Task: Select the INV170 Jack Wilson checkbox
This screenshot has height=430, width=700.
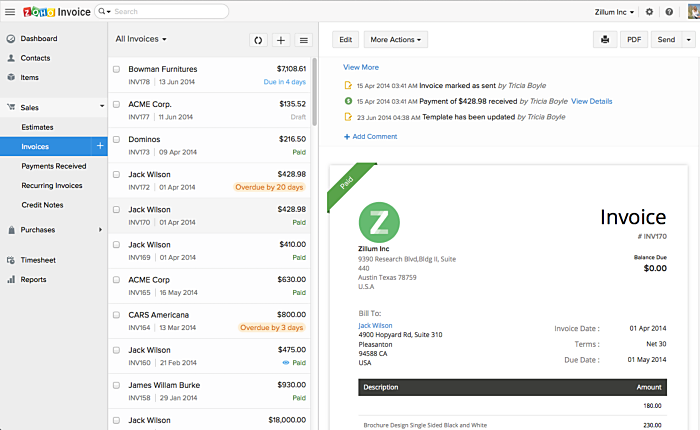Action: coord(117,209)
